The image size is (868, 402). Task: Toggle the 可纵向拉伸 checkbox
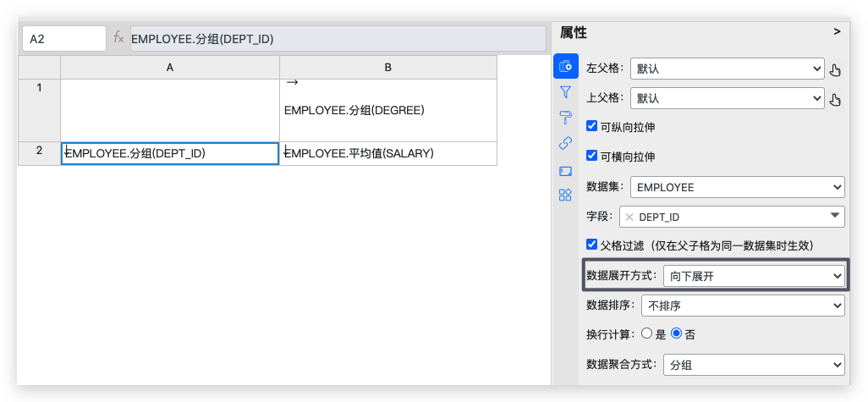click(591, 126)
